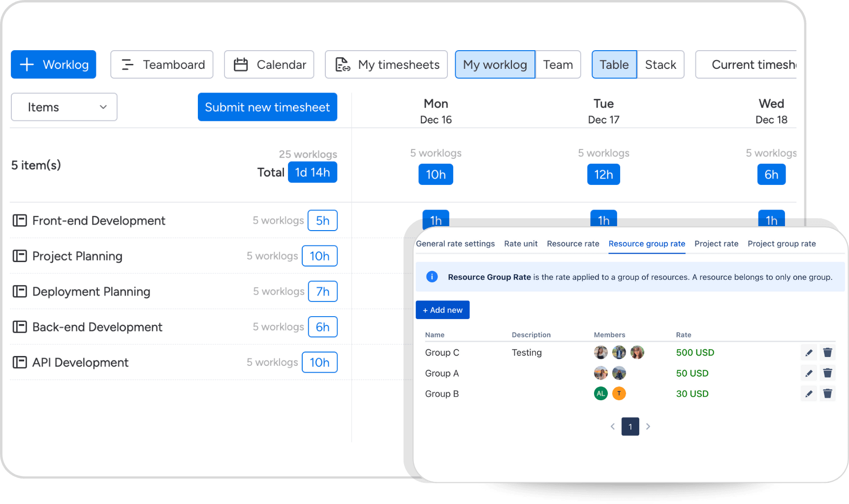Click the 10h total badge for Monday Dec 16
Screen dimensions: 849x504
[x=435, y=174]
